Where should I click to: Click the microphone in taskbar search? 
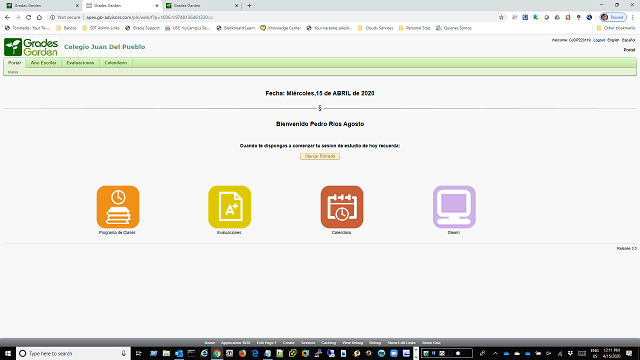[124, 353]
